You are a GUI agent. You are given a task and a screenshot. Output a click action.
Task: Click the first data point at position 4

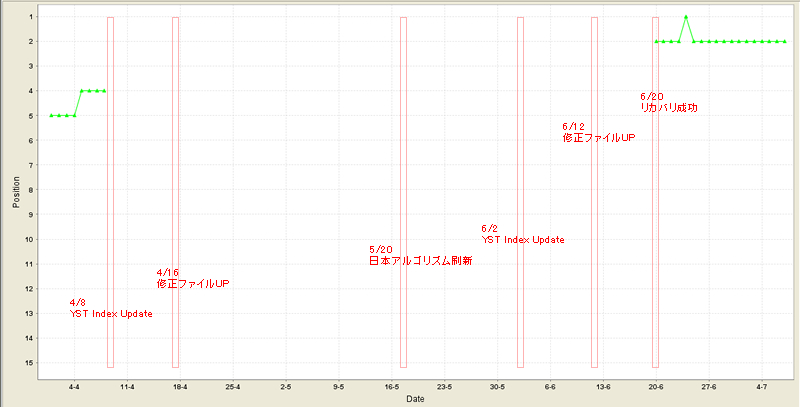click(82, 91)
